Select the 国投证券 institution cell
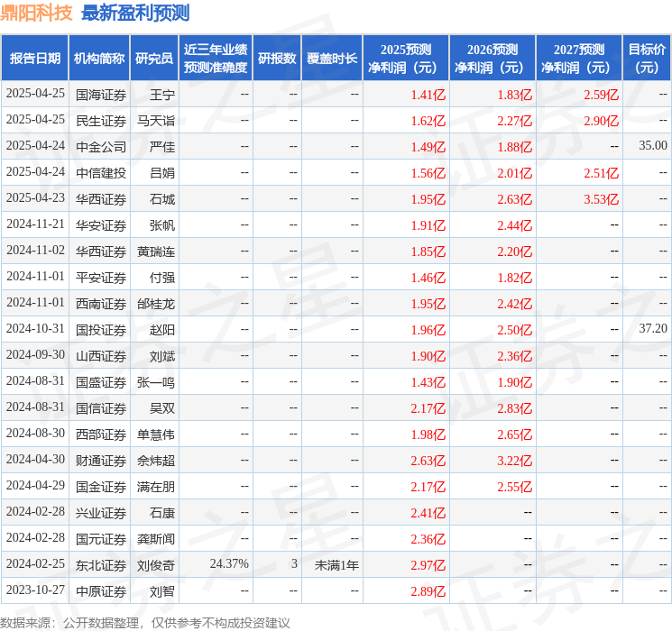 [101, 330]
